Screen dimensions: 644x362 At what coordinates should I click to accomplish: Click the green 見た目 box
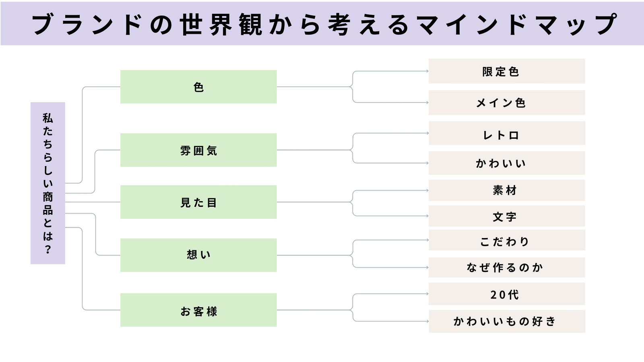(x=198, y=202)
